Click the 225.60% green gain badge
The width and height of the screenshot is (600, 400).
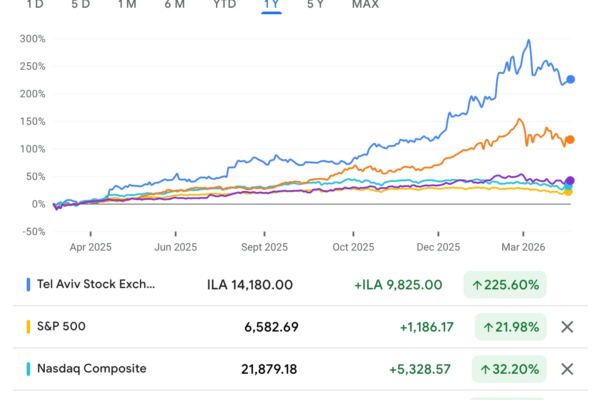(x=505, y=284)
